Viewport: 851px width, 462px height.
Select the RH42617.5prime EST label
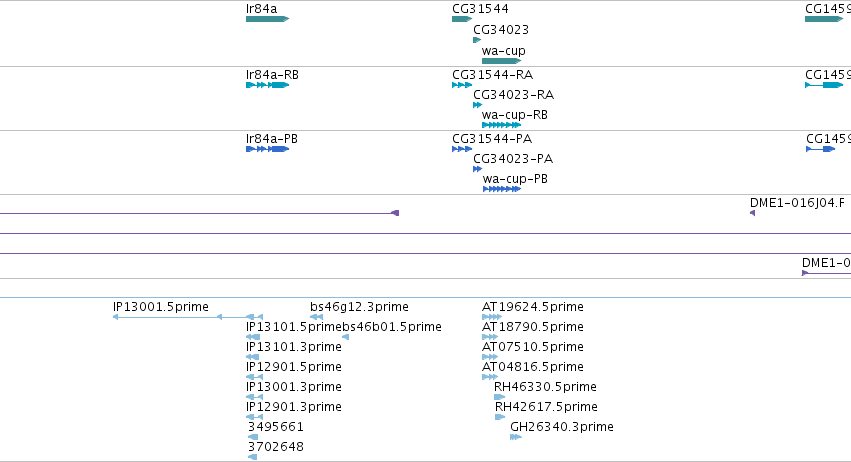[546, 407]
